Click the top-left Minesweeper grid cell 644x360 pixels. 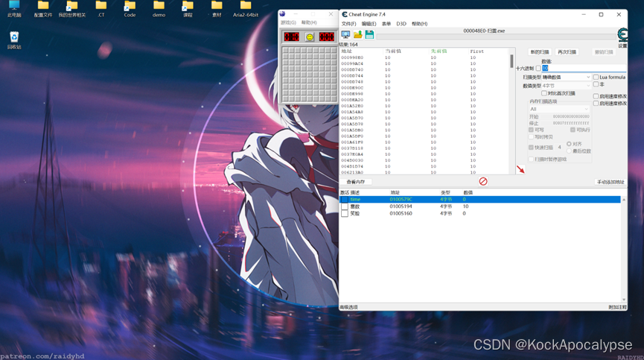(x=286, y=51)
